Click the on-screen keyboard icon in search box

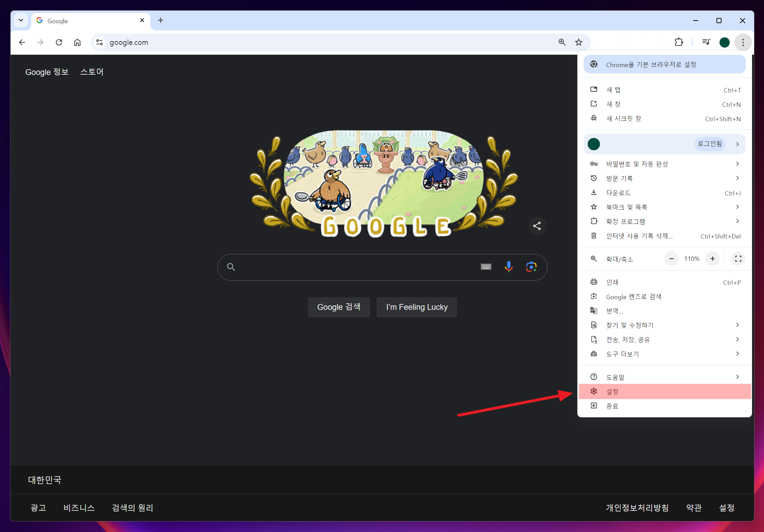point(486,267)
